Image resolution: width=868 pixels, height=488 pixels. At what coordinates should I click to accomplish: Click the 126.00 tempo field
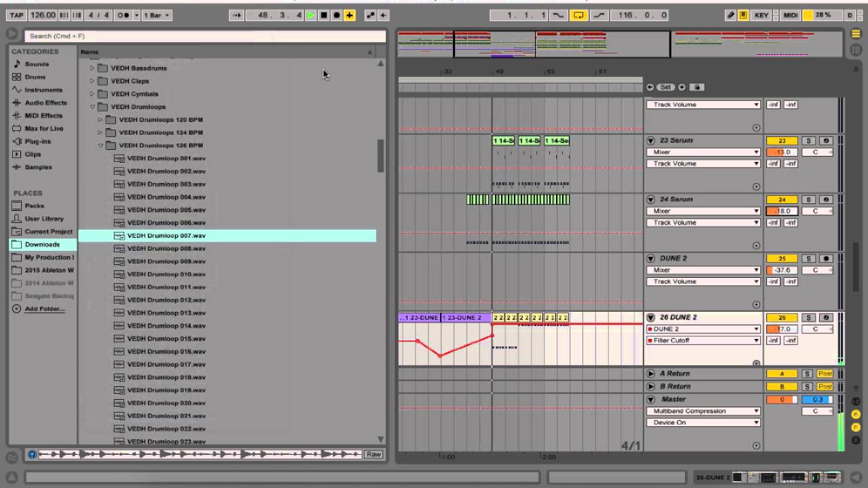[43, 15]
